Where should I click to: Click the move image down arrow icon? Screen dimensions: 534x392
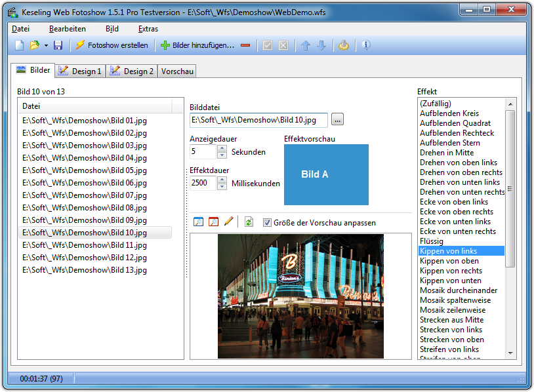click(x=321, y=45)
